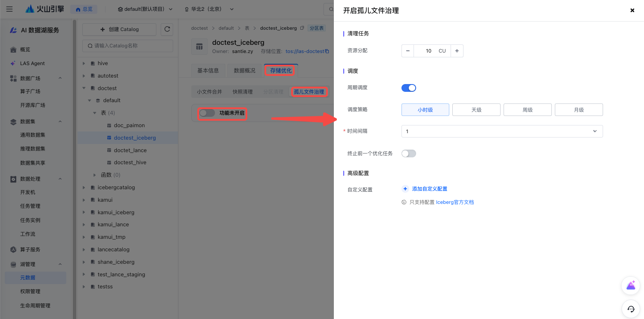Switch to the 孤儿文件治理 sub-tab

point(309,92)
